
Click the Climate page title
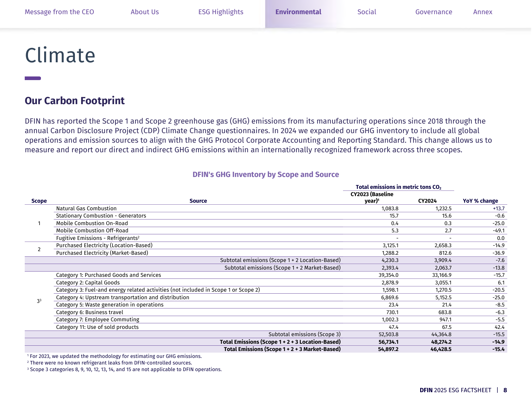coord(60,55)
